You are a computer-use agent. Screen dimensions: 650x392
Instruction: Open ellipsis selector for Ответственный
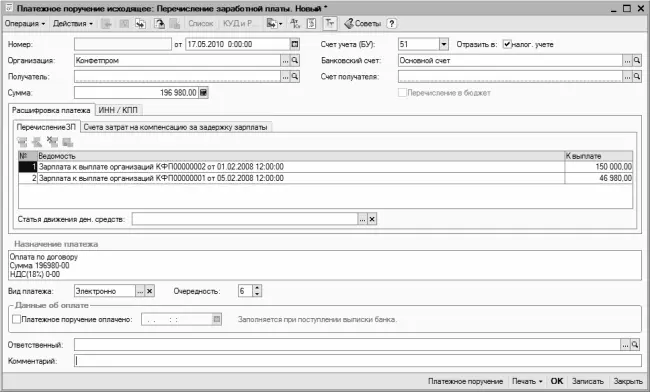pos(625,344)
